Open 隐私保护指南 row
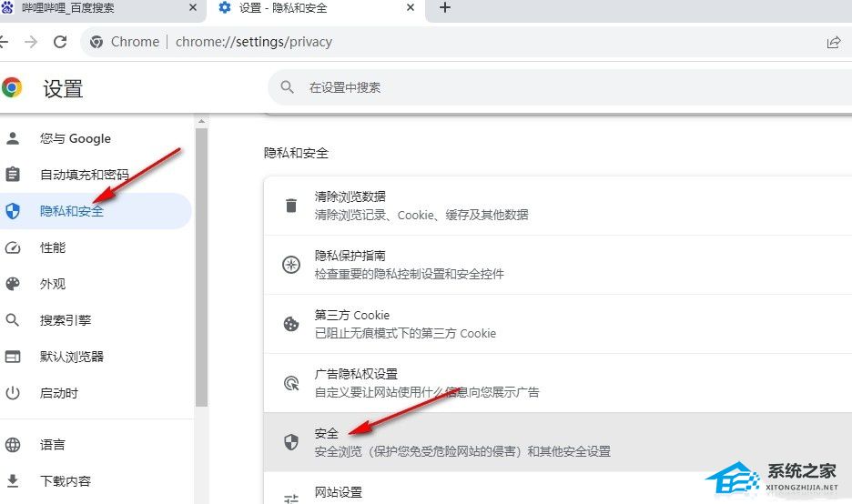This screenshot has height=504, width=852. pyautogui.click(x=558, y=265)
